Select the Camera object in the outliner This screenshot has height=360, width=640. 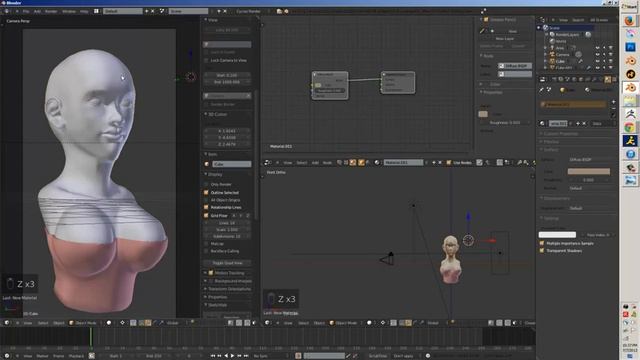point(562,54)
